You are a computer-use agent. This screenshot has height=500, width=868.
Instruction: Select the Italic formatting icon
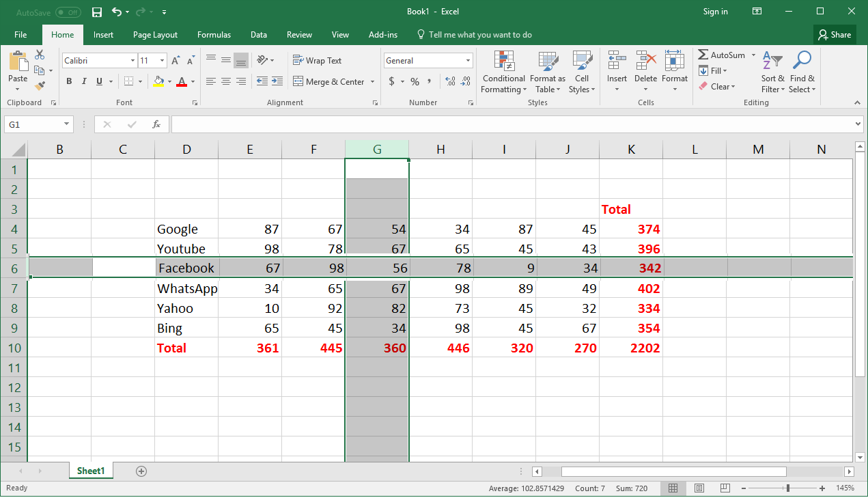83,81
